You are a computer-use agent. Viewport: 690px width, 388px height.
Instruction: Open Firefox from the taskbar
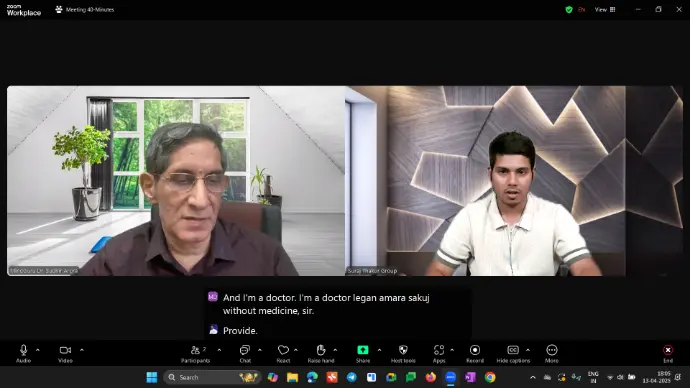coord(431,377)
